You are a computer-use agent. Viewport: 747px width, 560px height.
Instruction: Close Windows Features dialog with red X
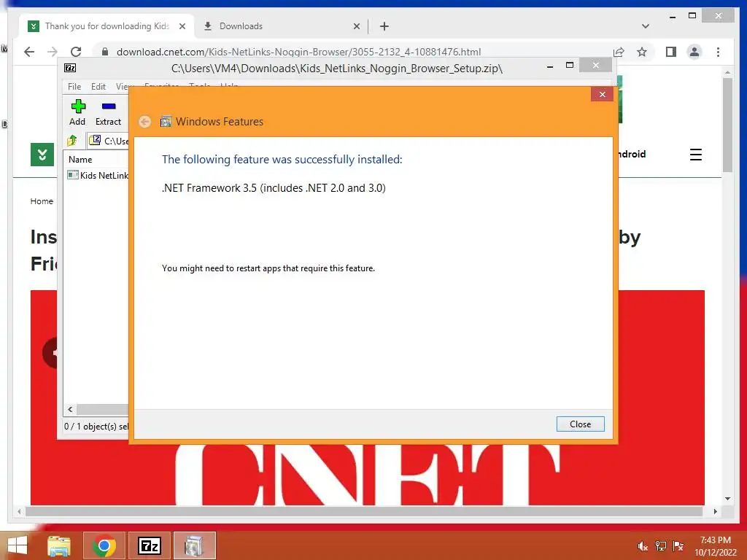[602, 94]
